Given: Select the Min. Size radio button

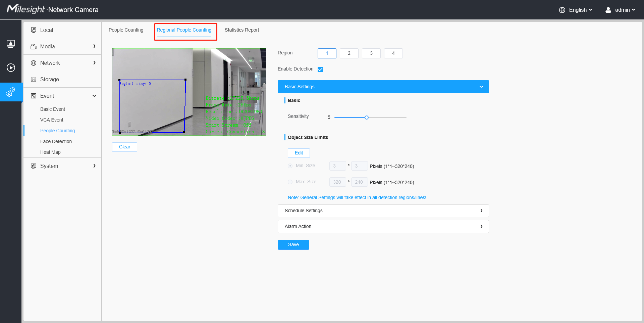Looking at the screenshot, I should pos(290,166).
